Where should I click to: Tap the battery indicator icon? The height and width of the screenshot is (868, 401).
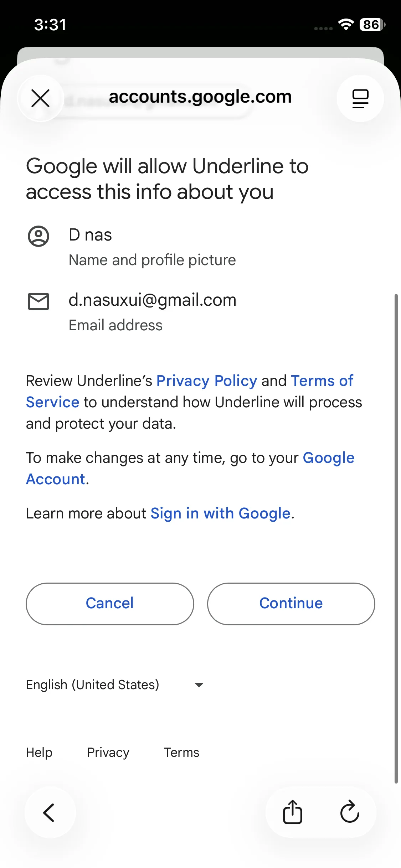pyautogui.click(x=372, y=25)
